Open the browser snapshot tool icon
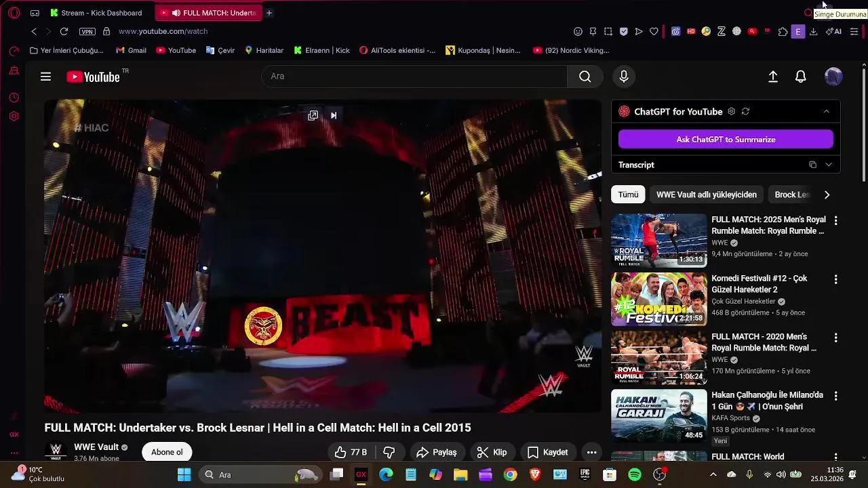868x488 pixels. (x=608, y=31)
